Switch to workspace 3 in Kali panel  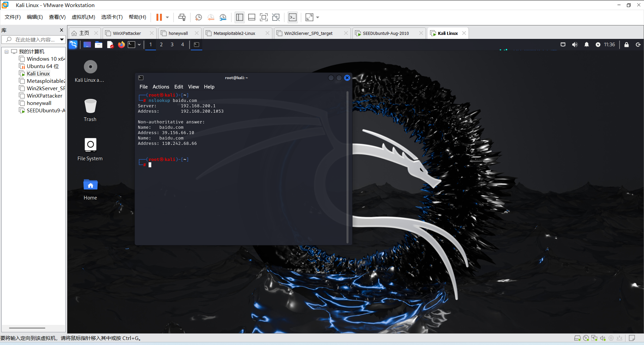(x=172, y=45)
